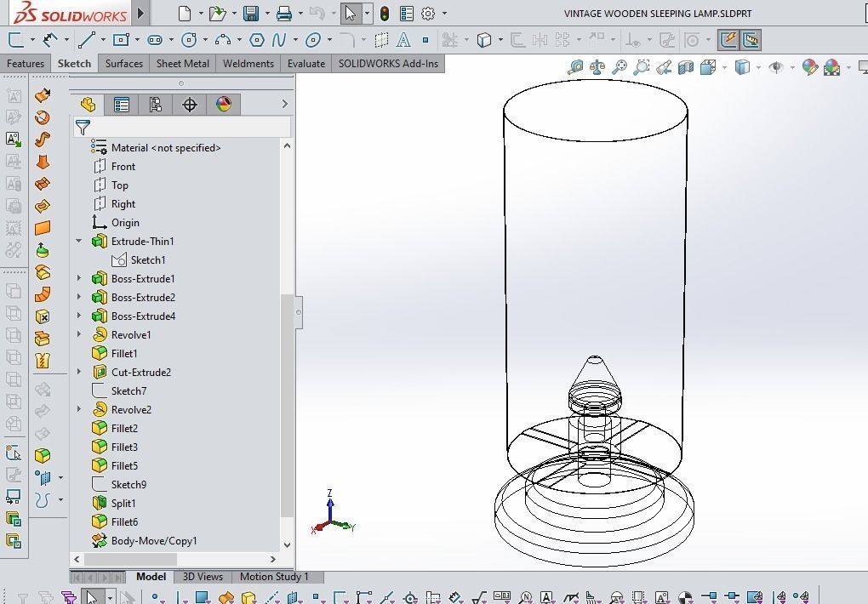
Task: Select the Polygon sketch tool
Action: click(x=257, y=40)
